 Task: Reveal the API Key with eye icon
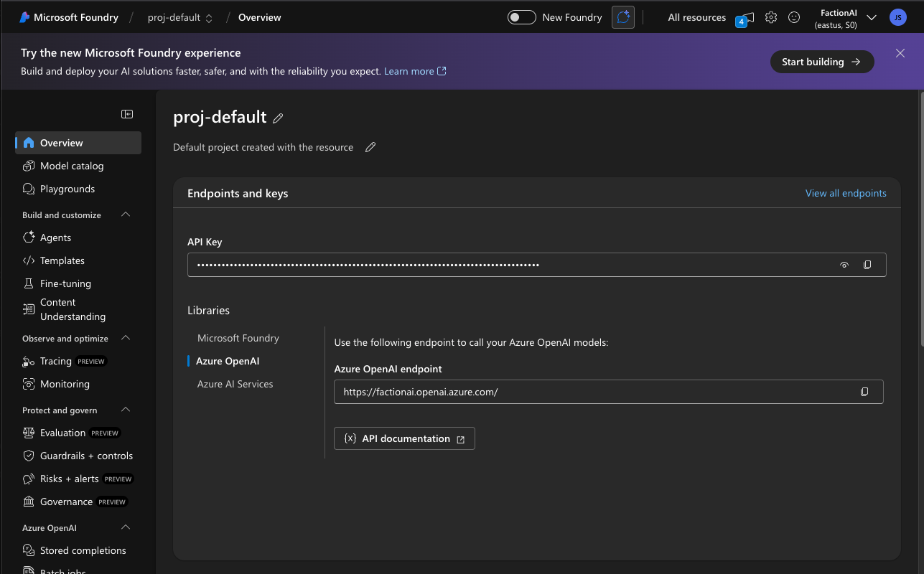point(844,265)
